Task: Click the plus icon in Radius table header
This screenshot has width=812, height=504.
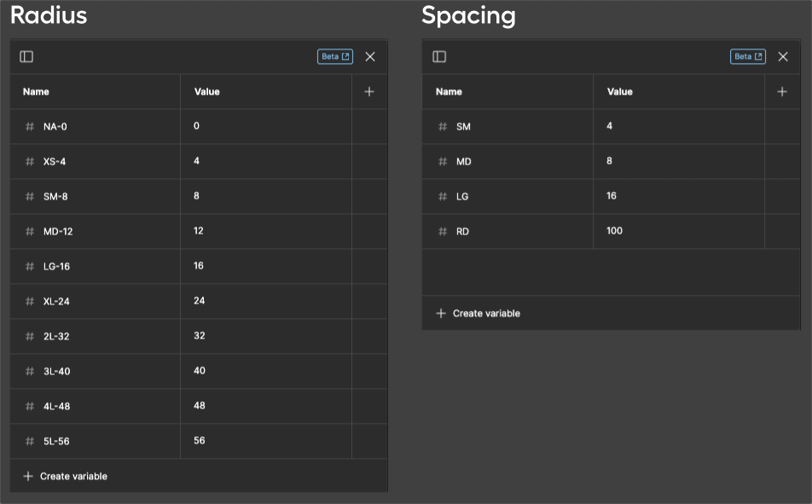Action: click(369, 92)
